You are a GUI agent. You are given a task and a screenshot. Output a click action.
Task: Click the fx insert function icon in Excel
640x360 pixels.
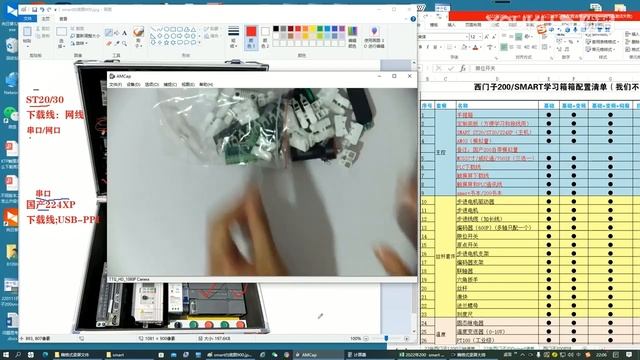[463, 68]
